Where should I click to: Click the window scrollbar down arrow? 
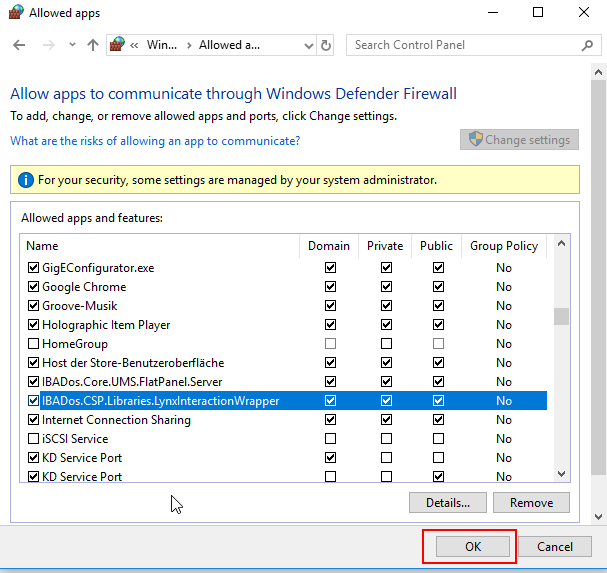[x=598, y=516]
